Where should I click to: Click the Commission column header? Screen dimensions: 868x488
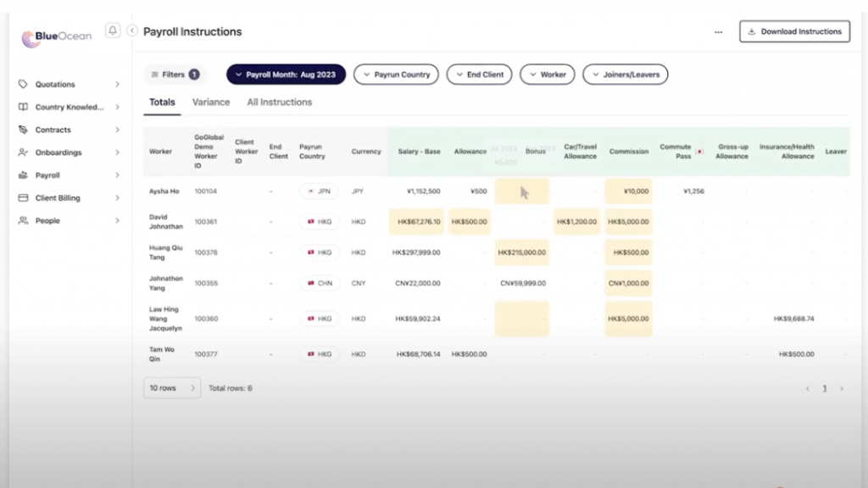point(629,152)
